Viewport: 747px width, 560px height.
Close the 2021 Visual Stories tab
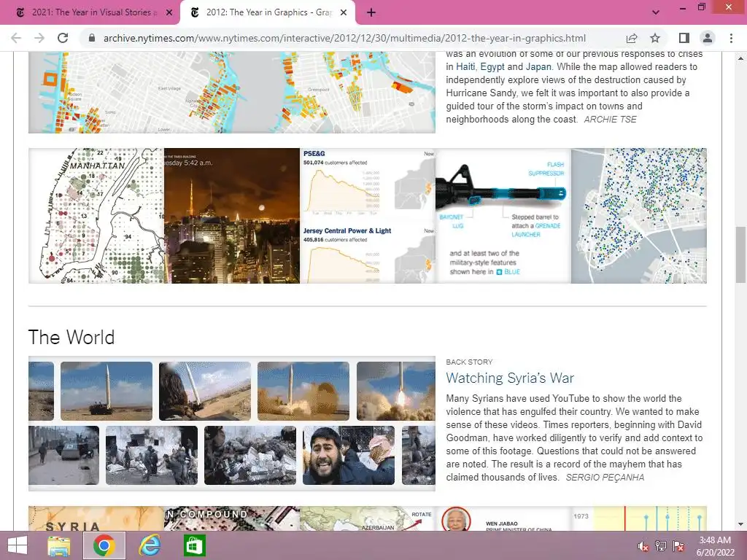[x=169, y=13]
